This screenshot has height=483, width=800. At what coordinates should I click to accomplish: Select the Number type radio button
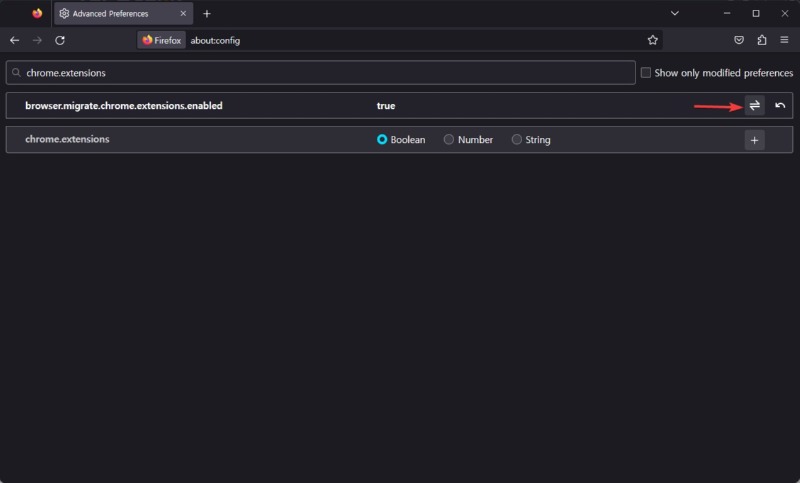[449, 140]
